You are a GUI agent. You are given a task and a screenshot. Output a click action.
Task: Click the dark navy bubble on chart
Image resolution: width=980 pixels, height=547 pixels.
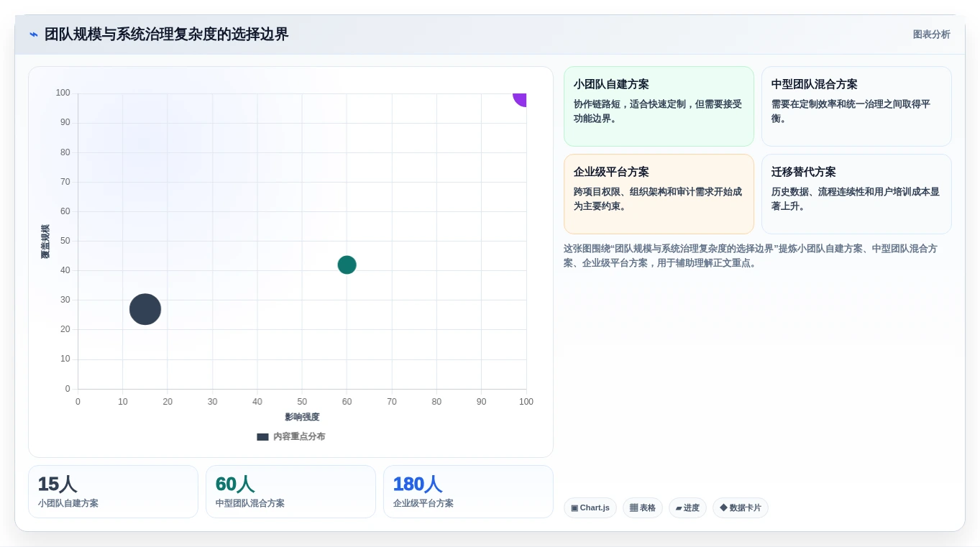(145, 309)
